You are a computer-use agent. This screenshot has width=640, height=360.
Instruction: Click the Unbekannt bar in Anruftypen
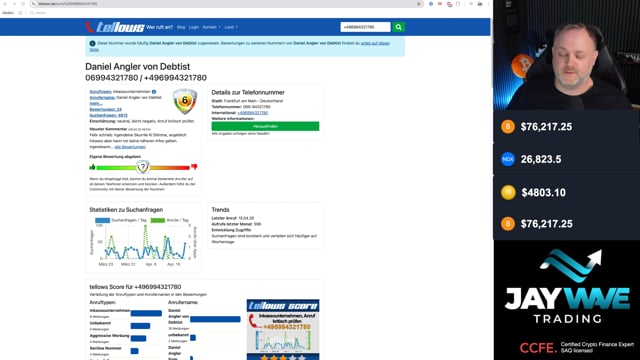[140, 326]
